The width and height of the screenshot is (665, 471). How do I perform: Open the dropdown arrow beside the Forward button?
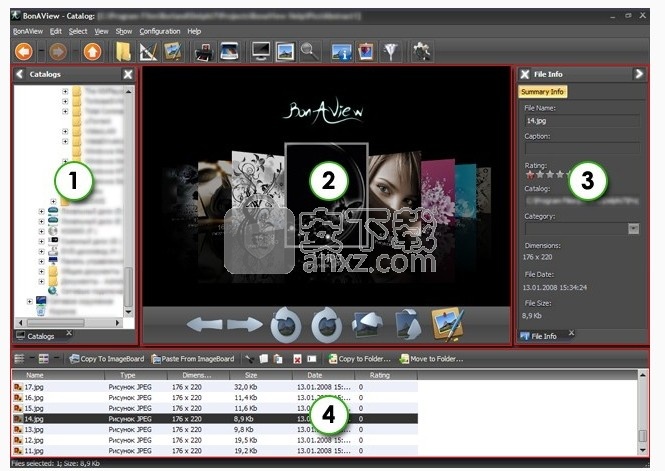pos(75,52)
